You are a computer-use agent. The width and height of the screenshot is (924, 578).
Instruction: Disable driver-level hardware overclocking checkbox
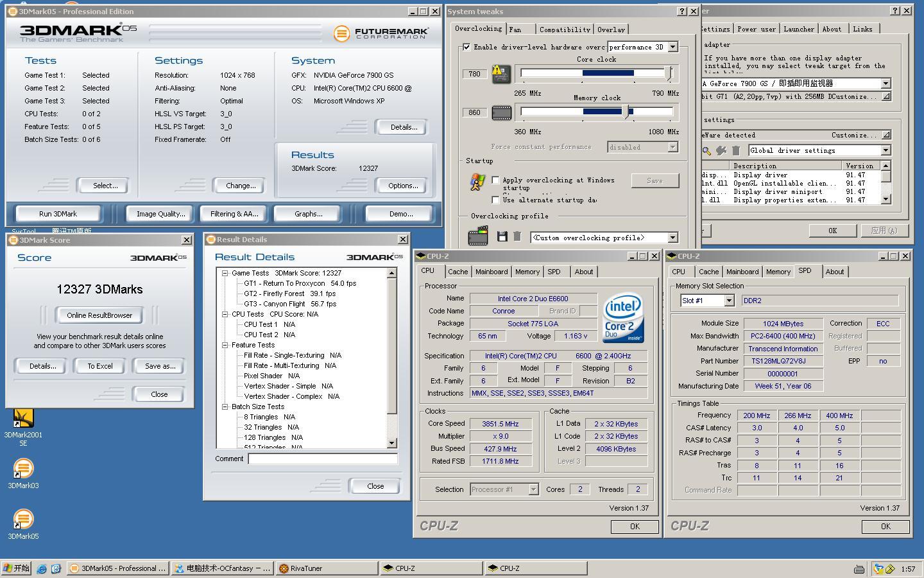click(466, 47)
